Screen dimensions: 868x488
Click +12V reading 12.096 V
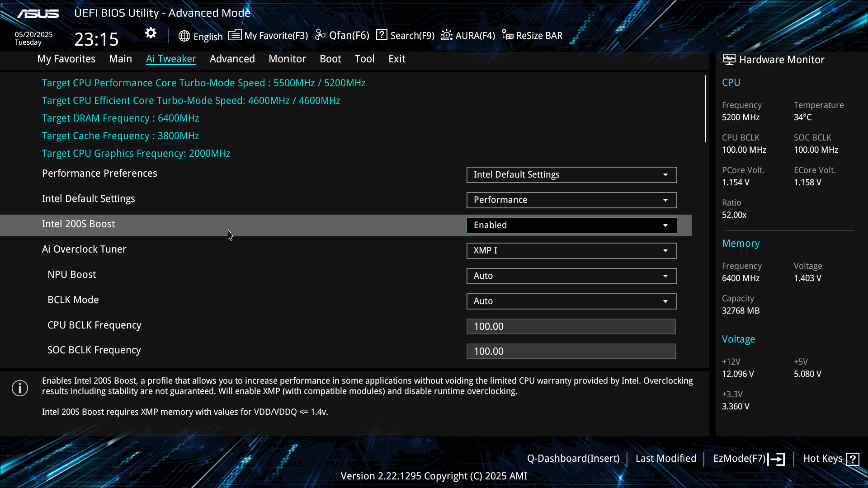[738, 374]
